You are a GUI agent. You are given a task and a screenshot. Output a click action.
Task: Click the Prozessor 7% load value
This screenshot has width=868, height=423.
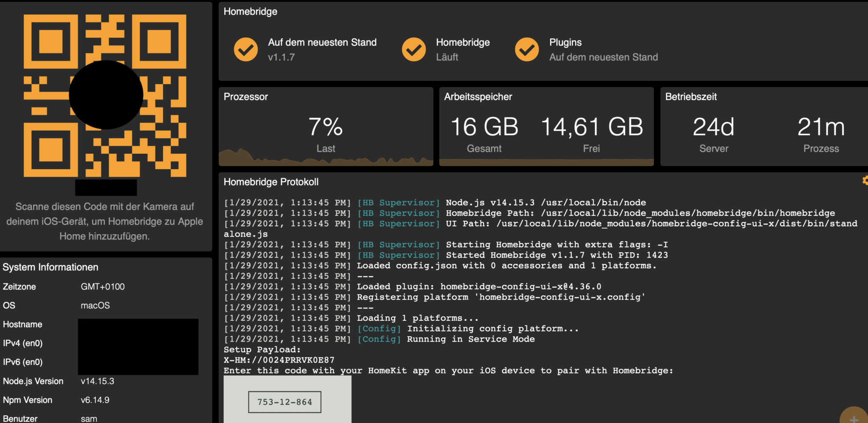click(x=325, y=127)
